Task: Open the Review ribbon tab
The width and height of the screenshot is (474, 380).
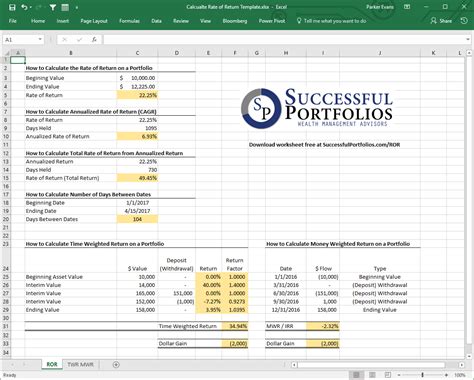Action: pyautogui.click(x=181, y=21)
